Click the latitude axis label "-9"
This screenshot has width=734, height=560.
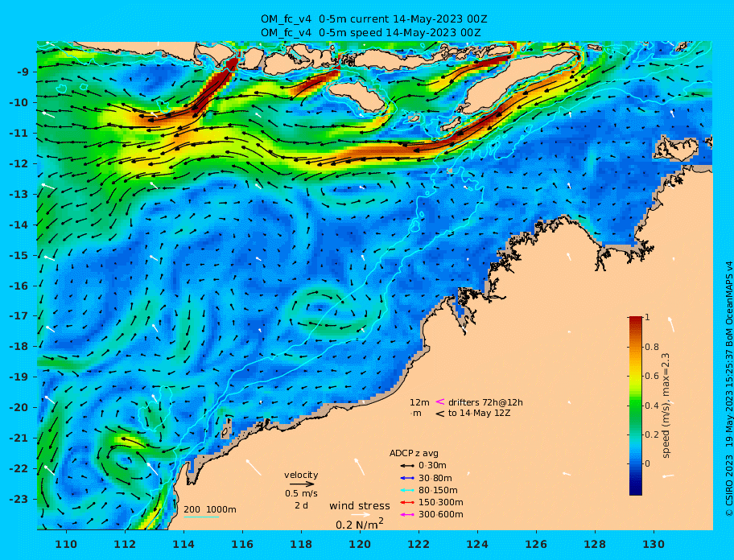(23, 72)
